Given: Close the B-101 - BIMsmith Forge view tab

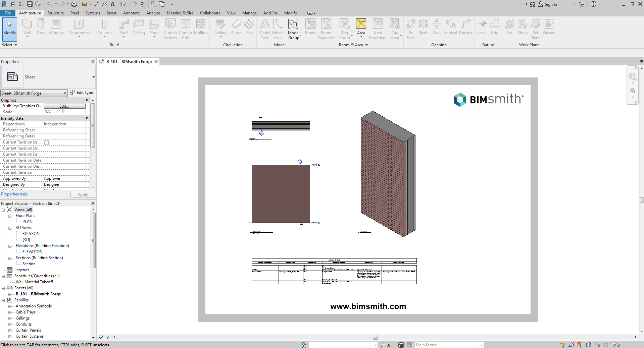Looking at the screenshot, I should [156, 62].
